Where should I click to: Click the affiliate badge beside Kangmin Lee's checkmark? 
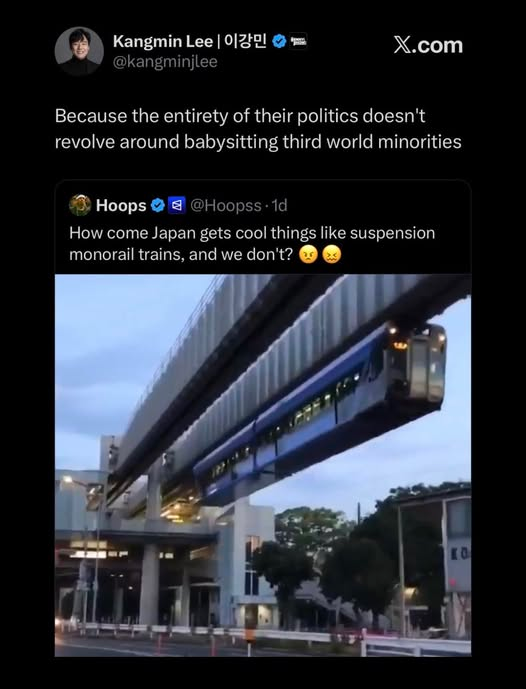coord(298,41)
